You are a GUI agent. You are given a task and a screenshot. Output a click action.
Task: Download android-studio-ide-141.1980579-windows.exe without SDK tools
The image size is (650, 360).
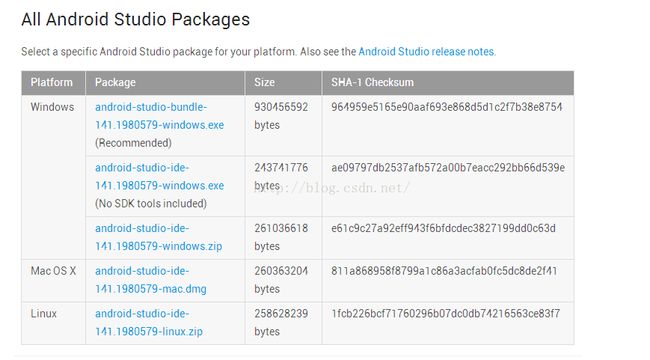(159, 177)
